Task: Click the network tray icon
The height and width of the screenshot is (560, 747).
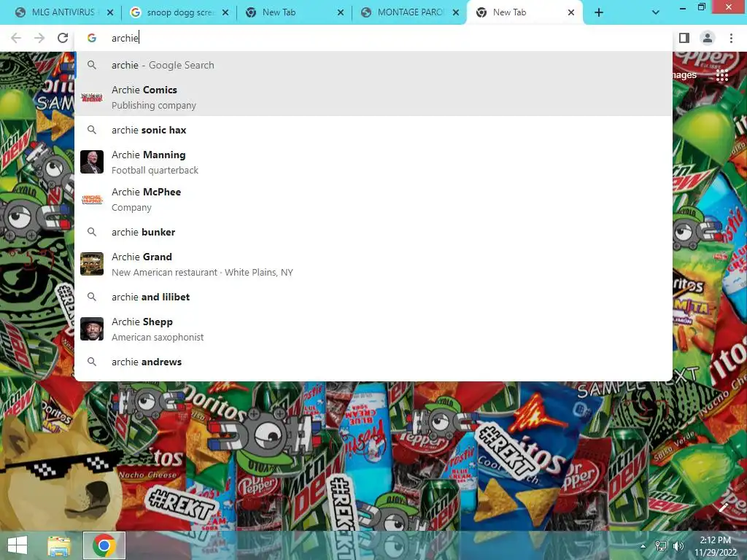Action: 661,546
